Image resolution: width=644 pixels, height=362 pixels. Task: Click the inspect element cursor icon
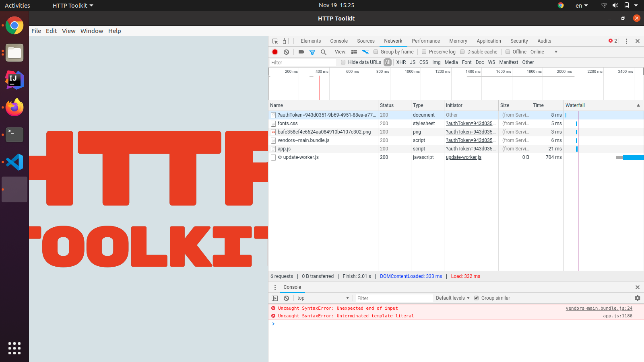[275, 41]
